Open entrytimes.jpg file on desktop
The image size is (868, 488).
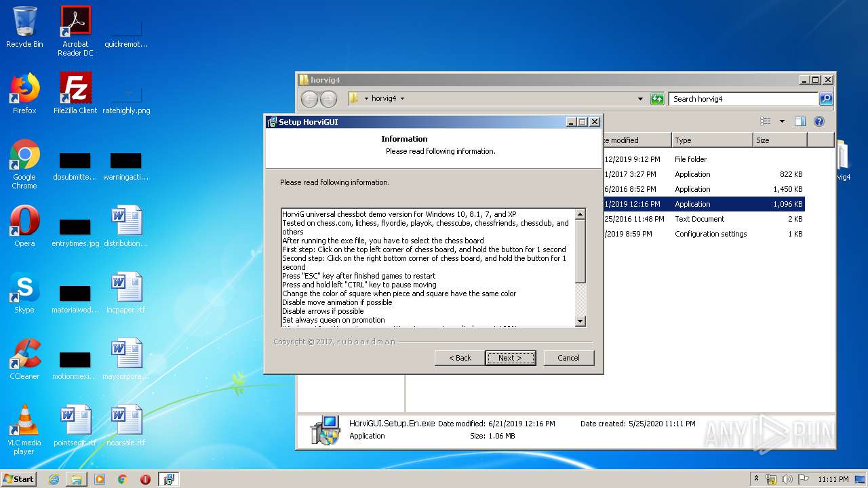pyautogui.click(x=75, y=233)
